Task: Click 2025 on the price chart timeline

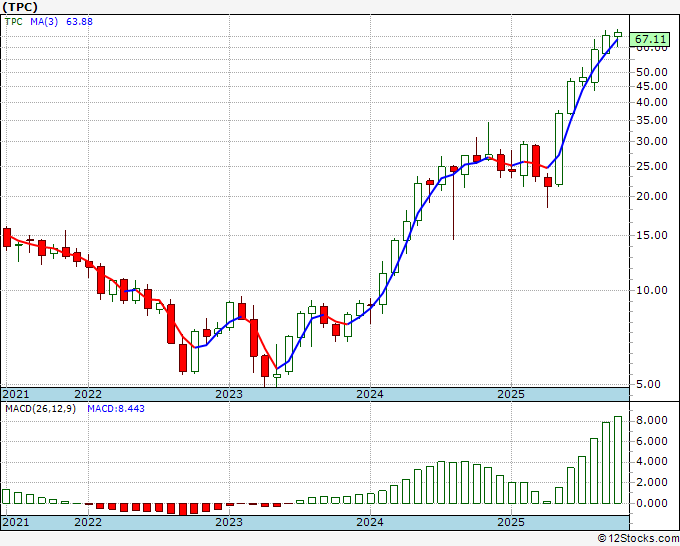Action: (511, 394)
